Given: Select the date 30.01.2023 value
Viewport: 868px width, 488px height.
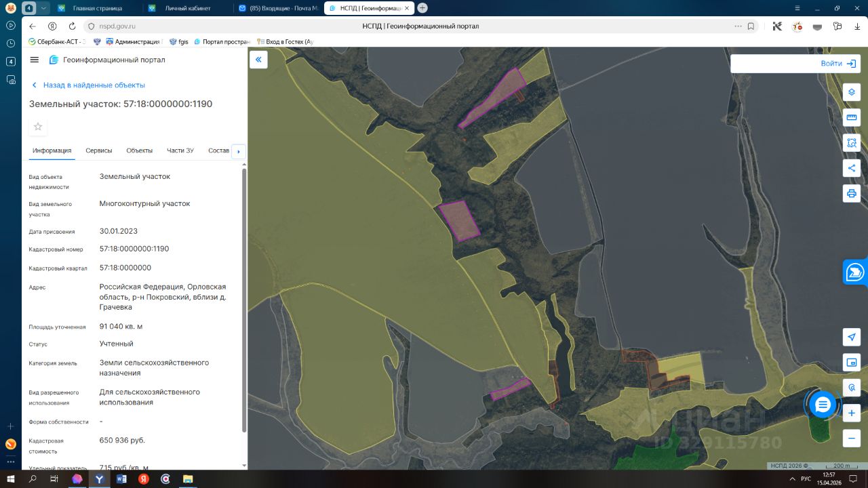Looking at the screenshot, I should [x=119, y=231].
